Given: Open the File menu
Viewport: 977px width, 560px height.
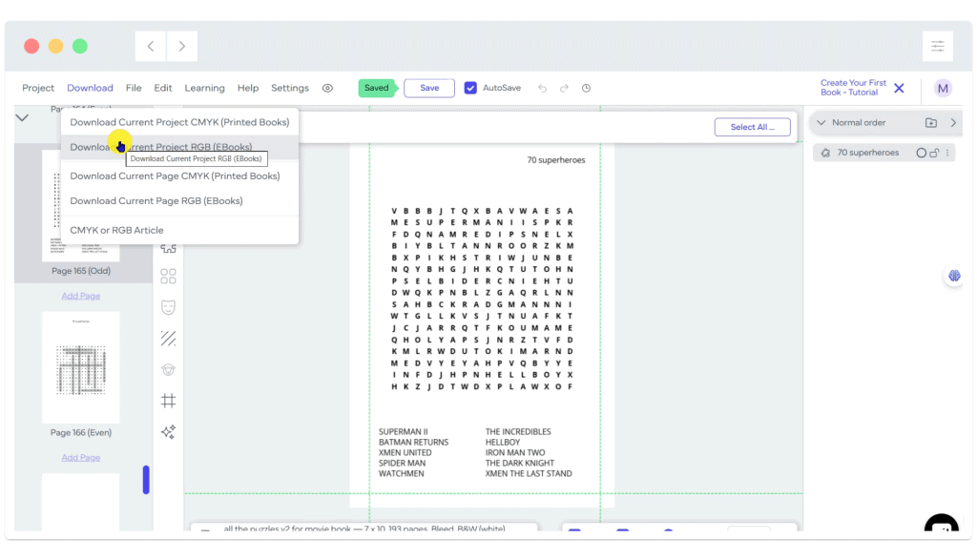Looking at the screenshot, I should click(134, 89).
